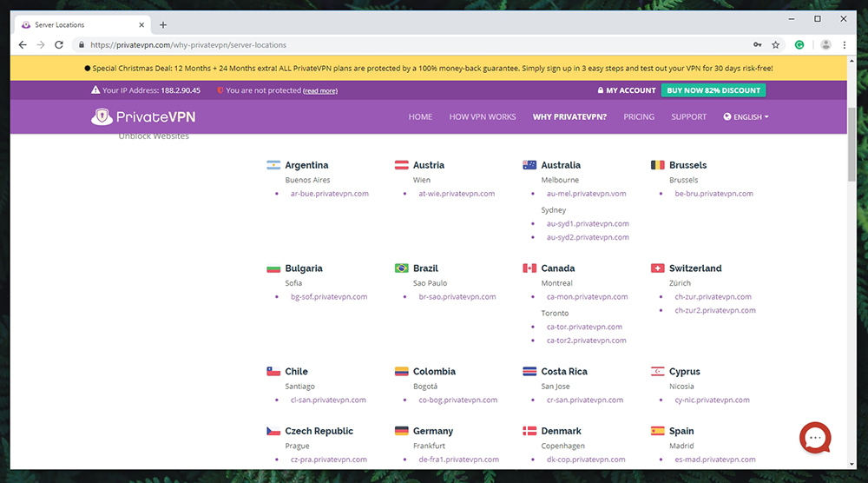The width and height of the screenshot is (868, 483).
Task: Open au-mel.privatevpn.vom server link
Action: click(x=586, y=194)
